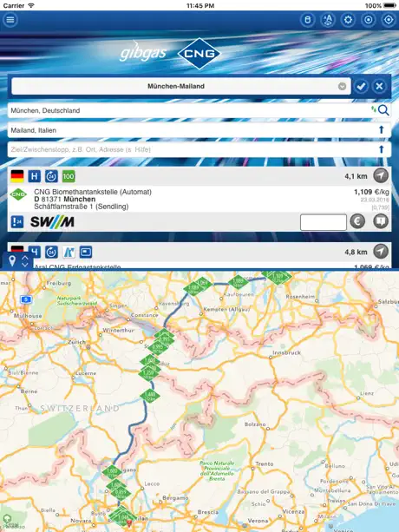Open the settings gear icon
Viewport: 399px width, 532px height.
pos(348,20)
